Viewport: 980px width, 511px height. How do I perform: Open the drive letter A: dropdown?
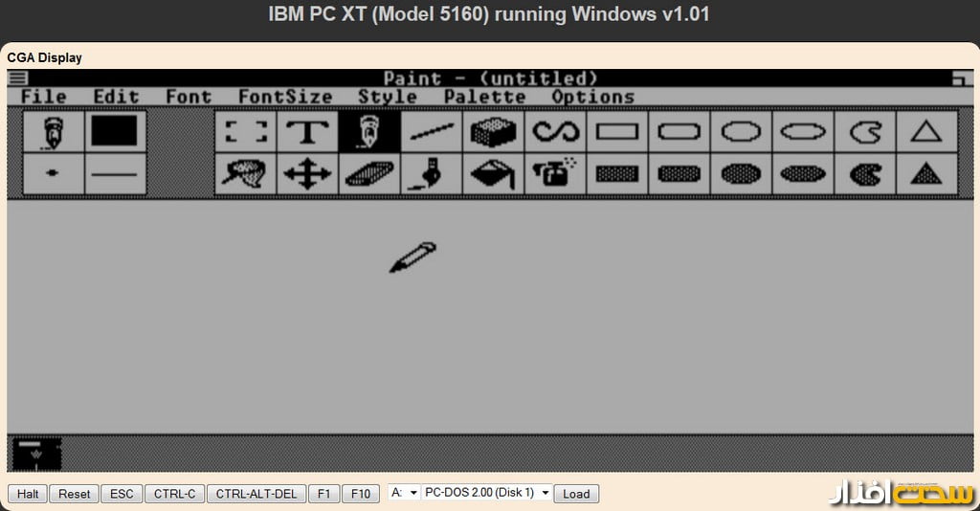click(404, 493)
